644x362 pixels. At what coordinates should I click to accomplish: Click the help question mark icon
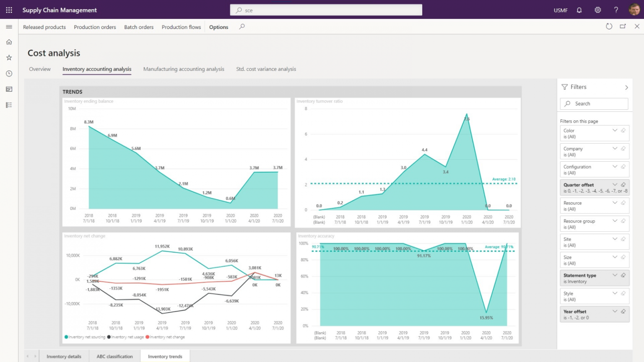click(616, 10)
